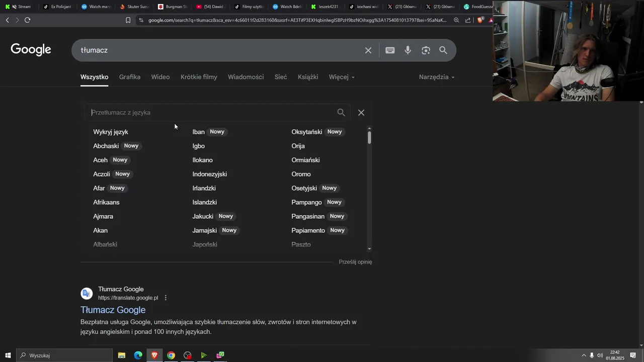
Task: Select Islandzki language
Action: pyautogui.click(x=205, y=202)
